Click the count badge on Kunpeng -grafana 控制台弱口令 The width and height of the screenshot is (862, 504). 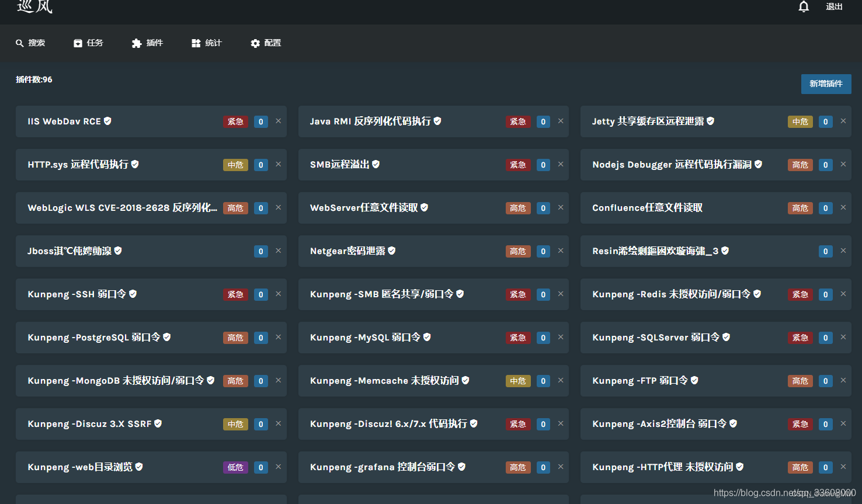pyautogui.click(x=543, y=467)
